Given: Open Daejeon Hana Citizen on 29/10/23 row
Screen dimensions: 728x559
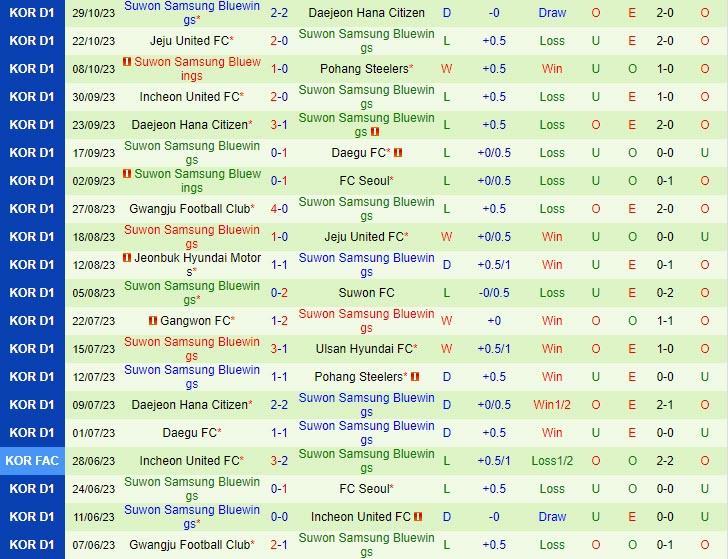Looking at the screenshot, I should [x=366, y=13].
